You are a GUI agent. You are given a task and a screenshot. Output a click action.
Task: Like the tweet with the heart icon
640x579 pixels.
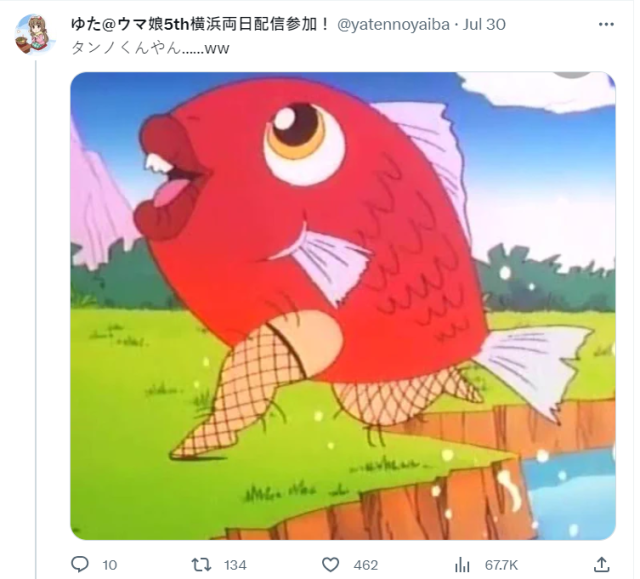coord(330,565)
